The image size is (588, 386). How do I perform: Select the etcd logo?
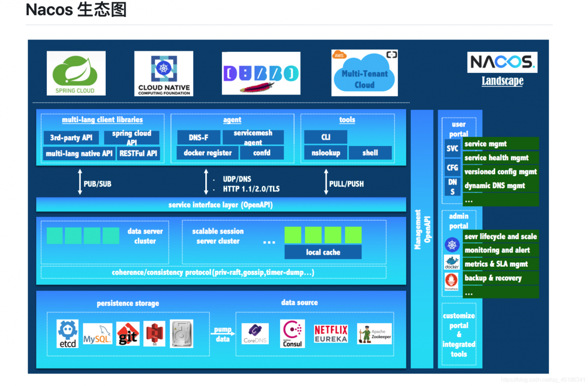pyautogui.click(x=68, y=334)
